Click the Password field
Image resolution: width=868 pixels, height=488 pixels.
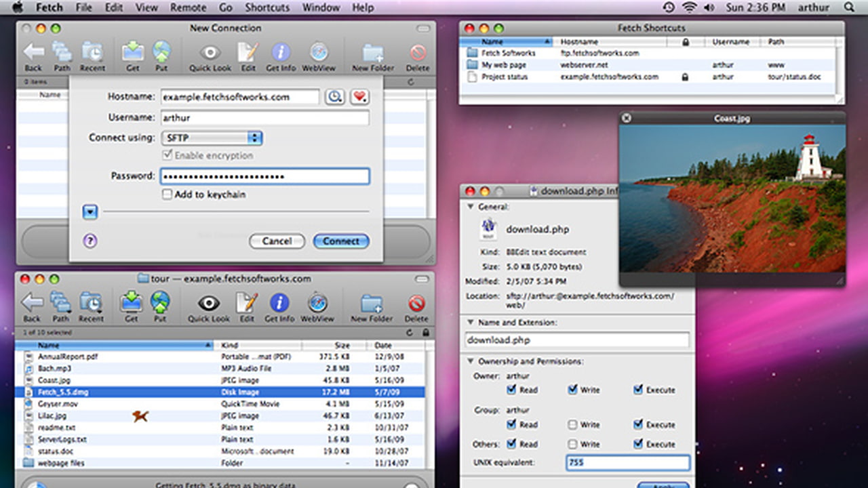click(x=265, y=176)
